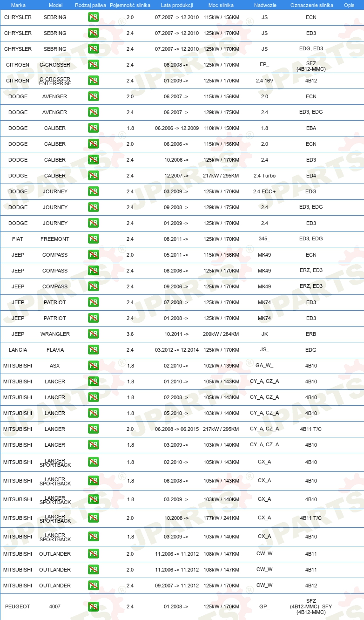Click the petrol icon in the Fiat Freemont row
Screen dimensions: 364x620
pyautogui.click(x=94, y=239)
